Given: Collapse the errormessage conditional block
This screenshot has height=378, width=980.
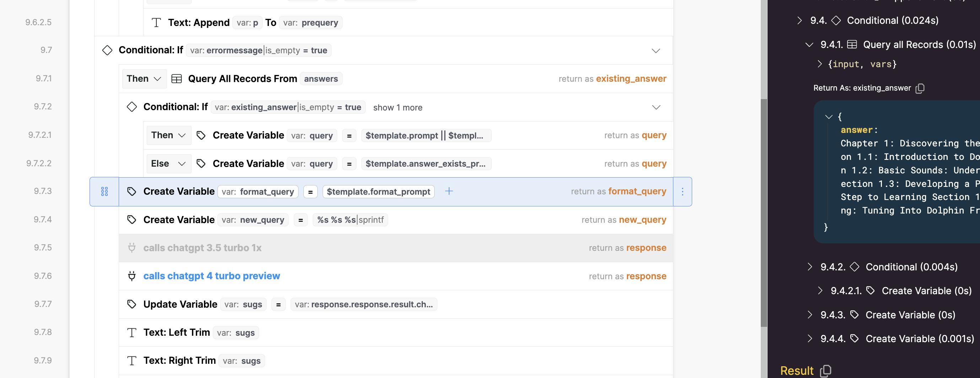Looking at the screenshot, I should 656,50.
